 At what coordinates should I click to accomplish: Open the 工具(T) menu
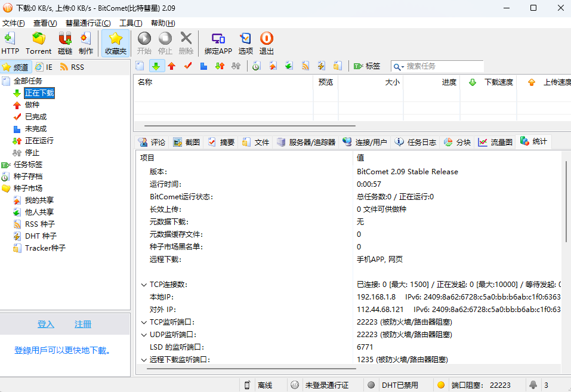point(131,23)
